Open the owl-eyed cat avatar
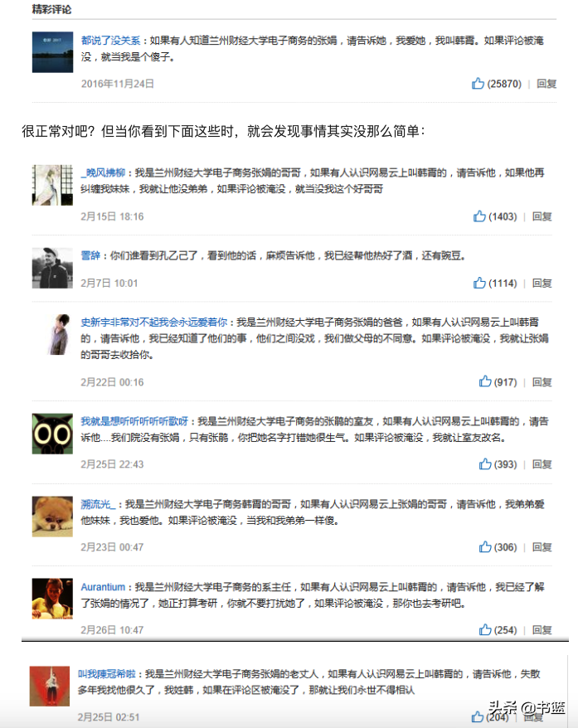The width and height of the screenshot is (578, 728). [52, 434]
